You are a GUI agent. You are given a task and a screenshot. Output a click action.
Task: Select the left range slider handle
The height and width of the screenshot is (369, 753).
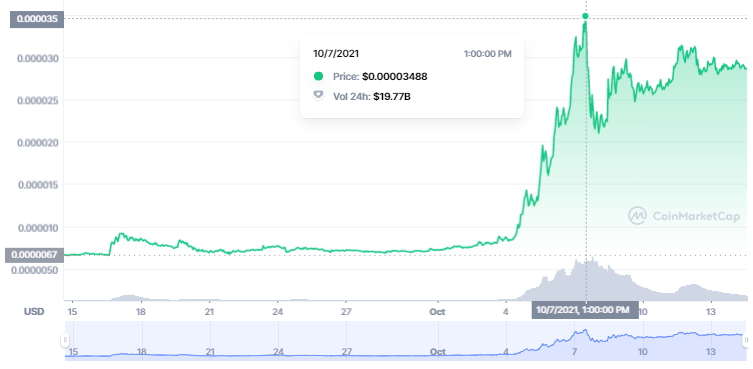(x=64, y=341)
